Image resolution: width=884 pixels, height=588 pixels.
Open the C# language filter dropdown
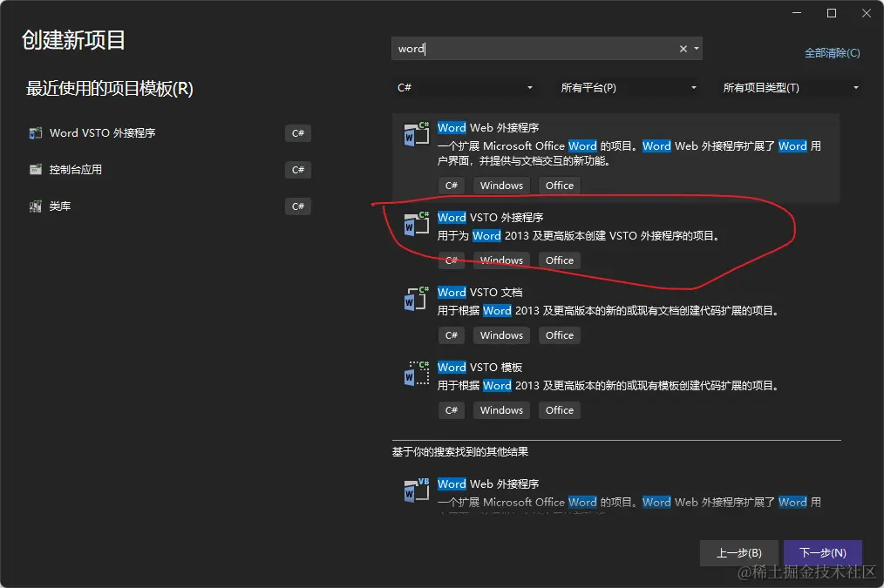pyautogui.click(x=465, y=88)
